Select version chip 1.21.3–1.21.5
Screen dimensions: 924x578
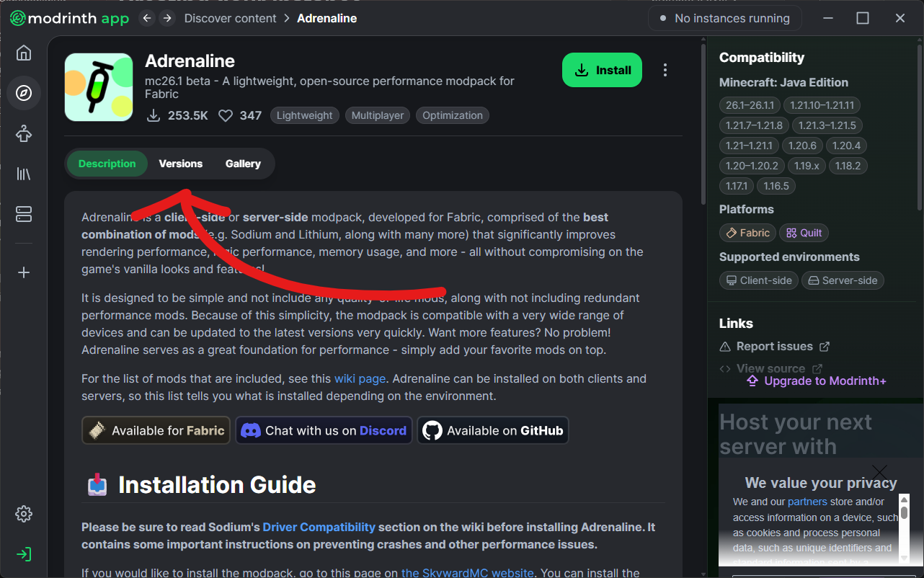click(x=827, y=125)
